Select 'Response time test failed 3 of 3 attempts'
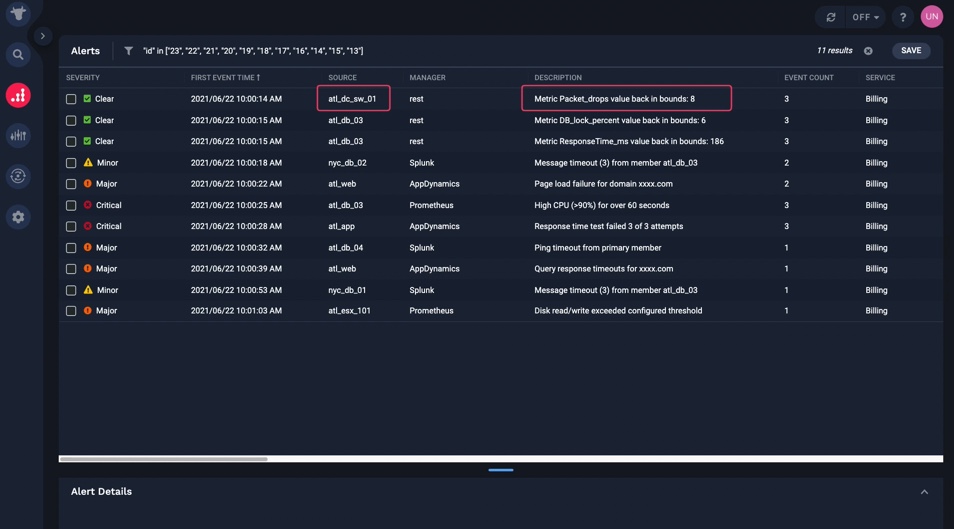 (608, 226)
